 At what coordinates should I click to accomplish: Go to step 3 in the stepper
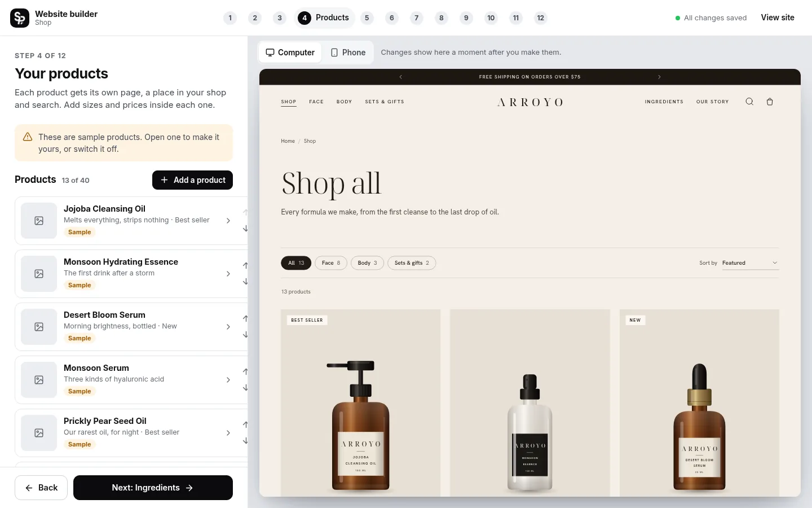280,18
